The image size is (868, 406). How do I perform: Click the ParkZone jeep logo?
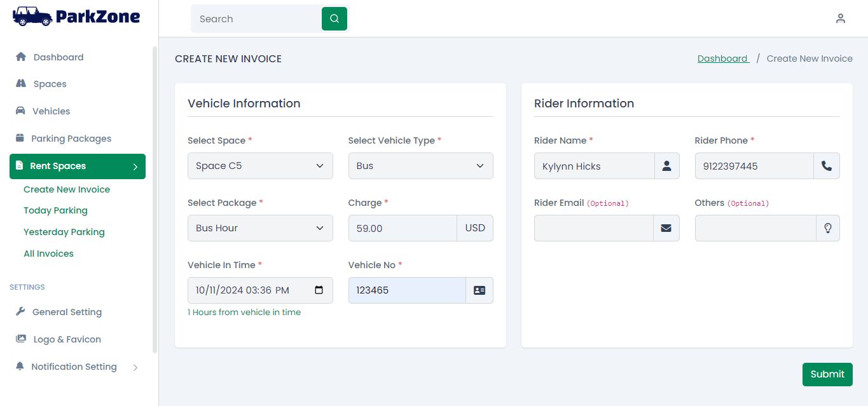(32, 17)
